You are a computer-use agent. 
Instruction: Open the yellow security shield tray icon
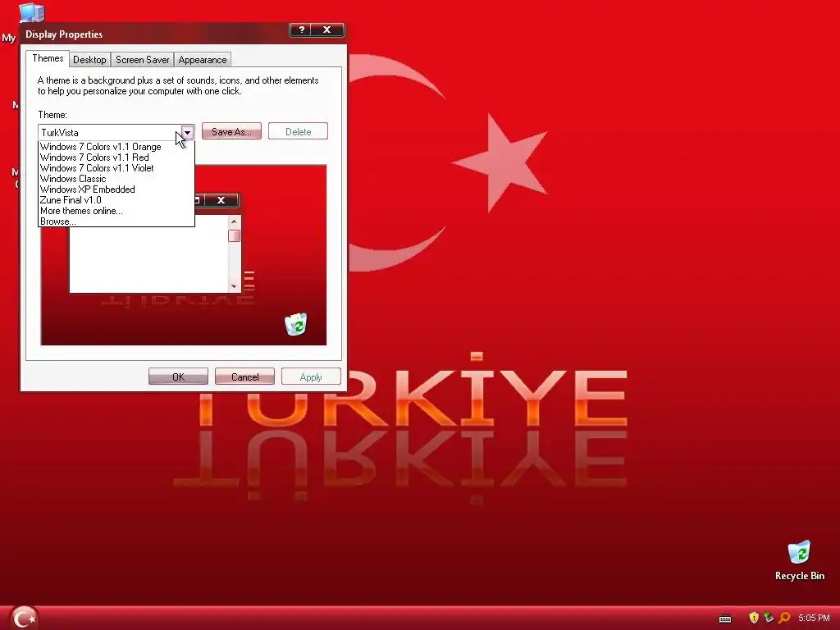click(754, 618)
